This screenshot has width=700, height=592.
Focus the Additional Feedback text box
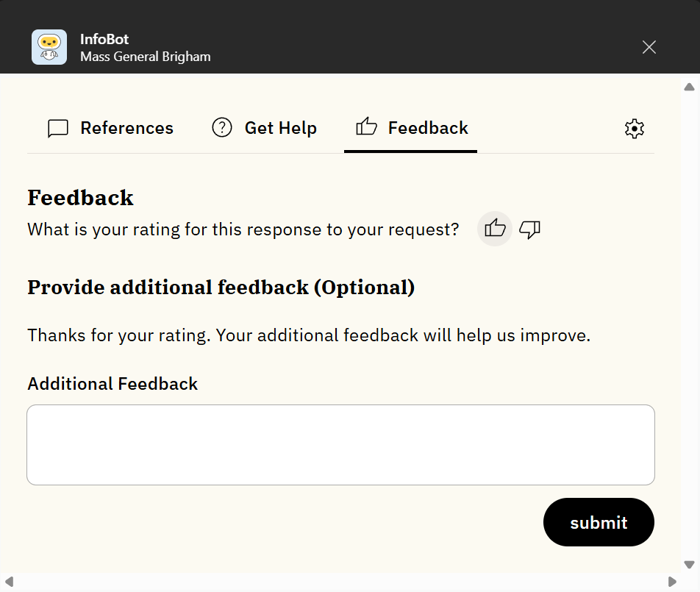[x=340, y=445]
